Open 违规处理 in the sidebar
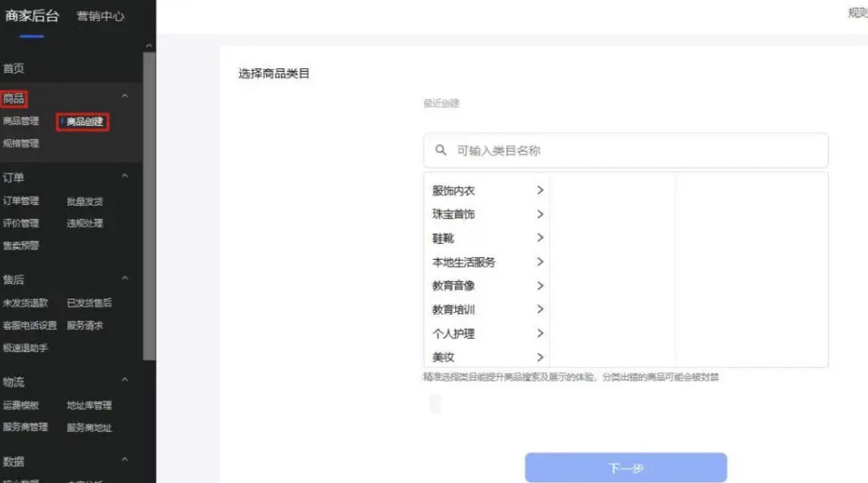The height and width of the screenshot is (483, 868). pyautogui.click(x=85, y=223)
